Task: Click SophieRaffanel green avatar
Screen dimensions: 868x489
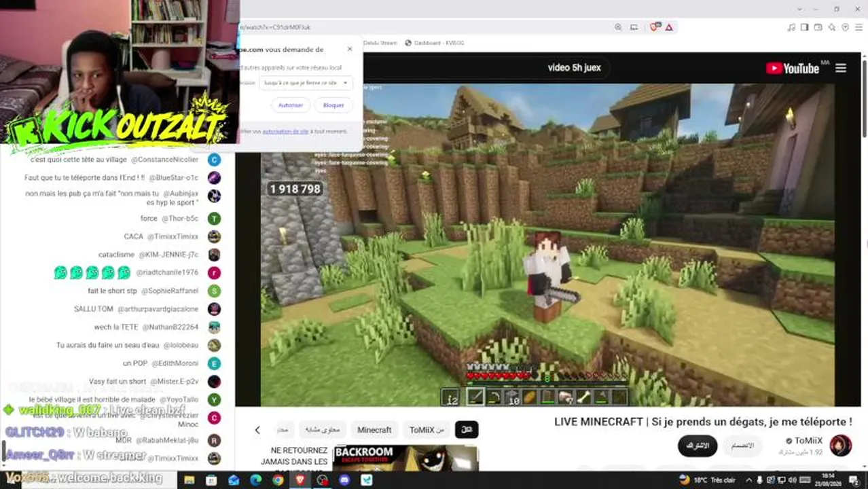Action: [x=214, y=291]
